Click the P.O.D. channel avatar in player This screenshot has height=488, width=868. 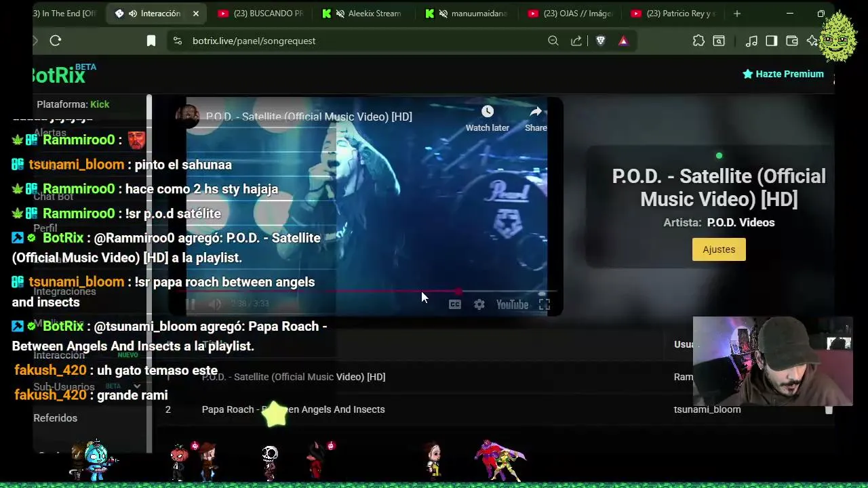[188, 116]
